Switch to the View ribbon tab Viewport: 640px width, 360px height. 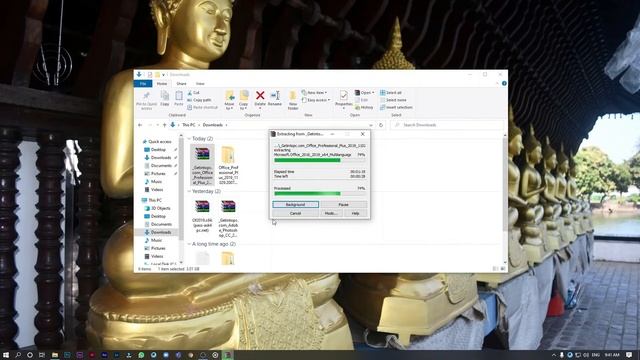tap(200, 84)
